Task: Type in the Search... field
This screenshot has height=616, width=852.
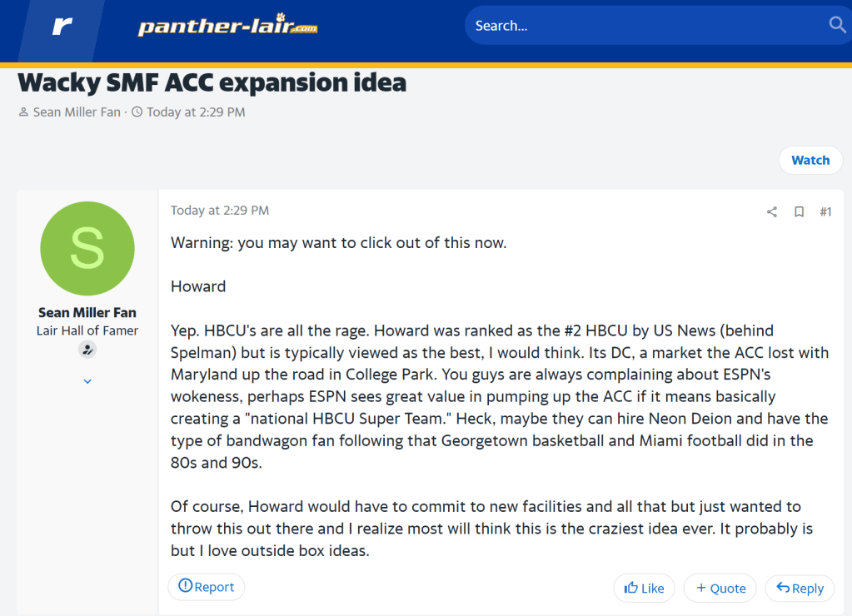Action: pyautogui.click(x=641, y=26)
